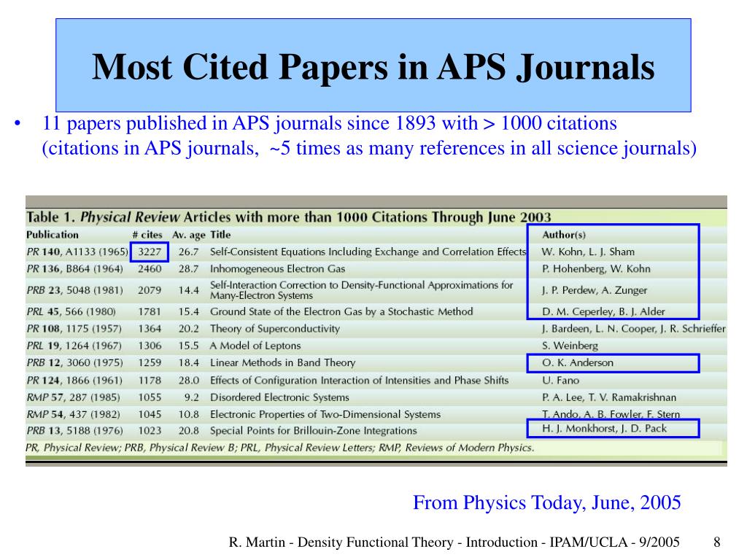This screenshot has height=560, width=747.
Task: Click the citation count '2079'
Action: (150, 290)
